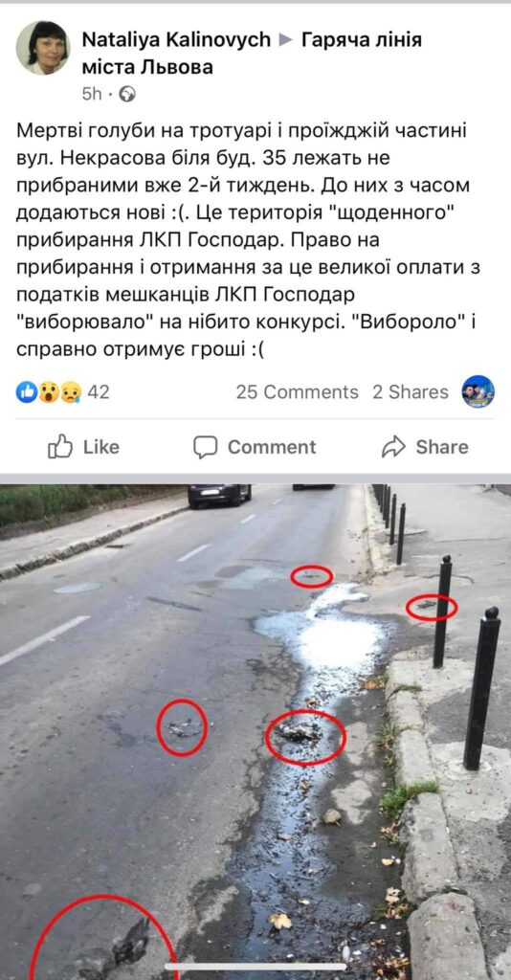
Task: Show who reacted via the 42 count
Action: pos(98,391)
